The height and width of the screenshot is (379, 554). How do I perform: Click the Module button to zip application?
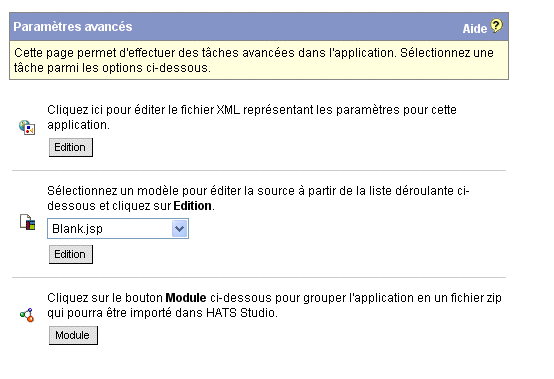pyautogui.click(x=73, y=335)
